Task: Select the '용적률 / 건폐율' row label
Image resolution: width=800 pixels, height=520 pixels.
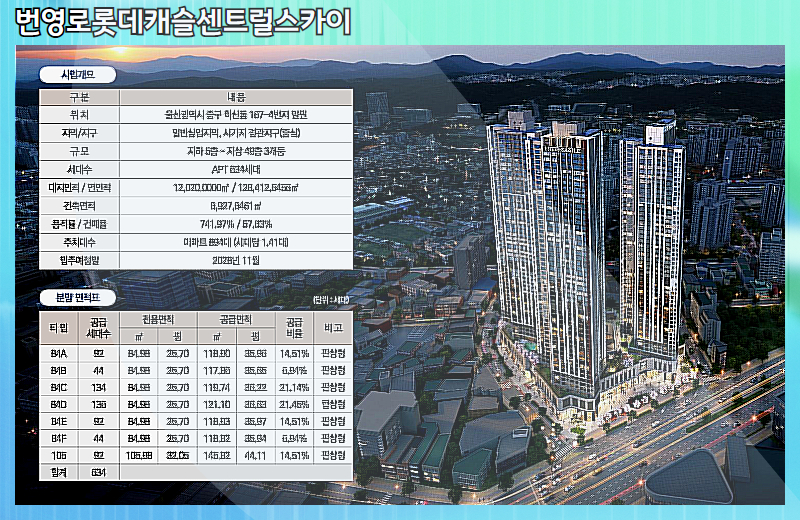Action: [x=79, y=224]
